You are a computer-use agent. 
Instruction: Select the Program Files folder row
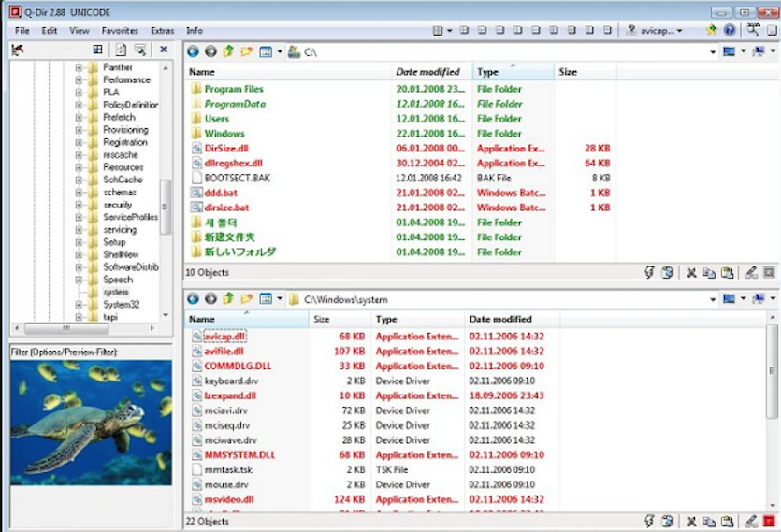400,89
